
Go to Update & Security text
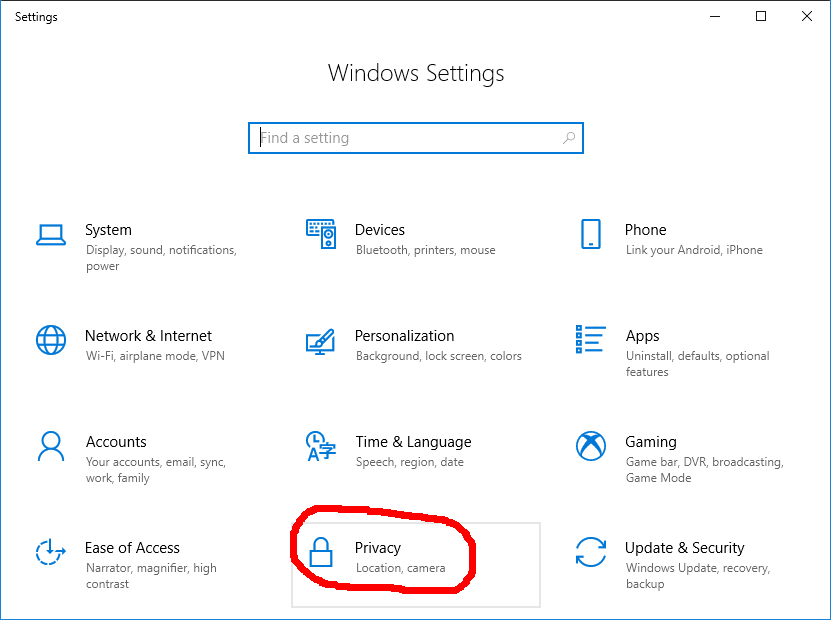tap(684, 548)
